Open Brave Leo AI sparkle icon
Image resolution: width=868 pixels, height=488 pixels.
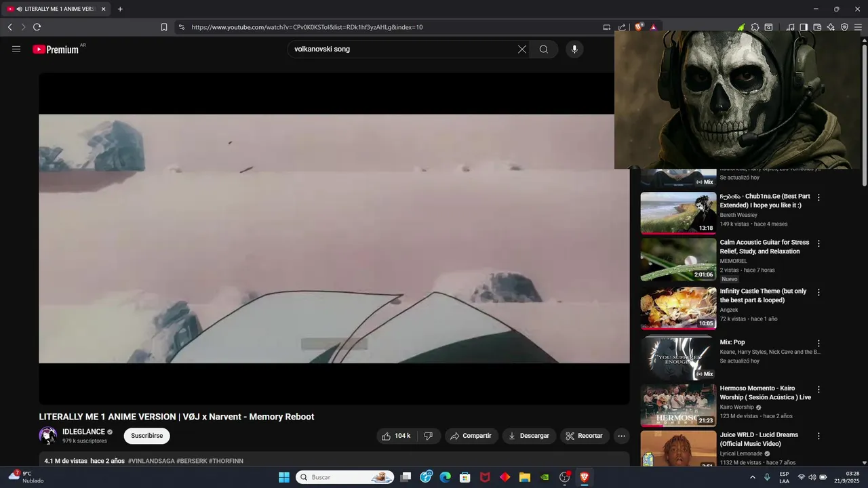[x=831, y=27]
